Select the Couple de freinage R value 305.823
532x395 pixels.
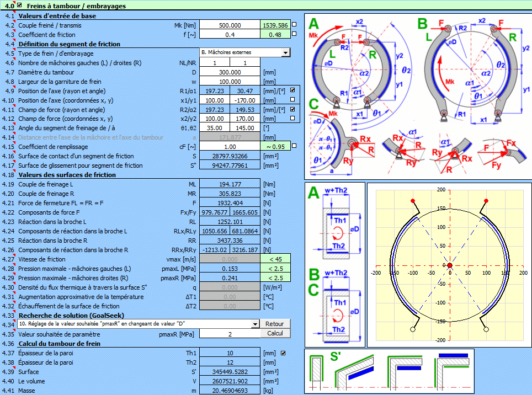[x=230, y=194]
